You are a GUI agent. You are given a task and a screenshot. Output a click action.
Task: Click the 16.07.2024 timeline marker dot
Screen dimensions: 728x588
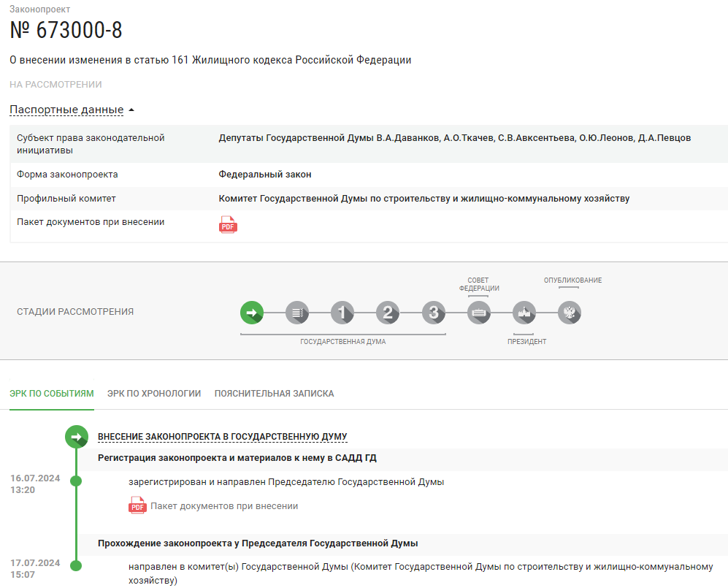tap(76, 481)
